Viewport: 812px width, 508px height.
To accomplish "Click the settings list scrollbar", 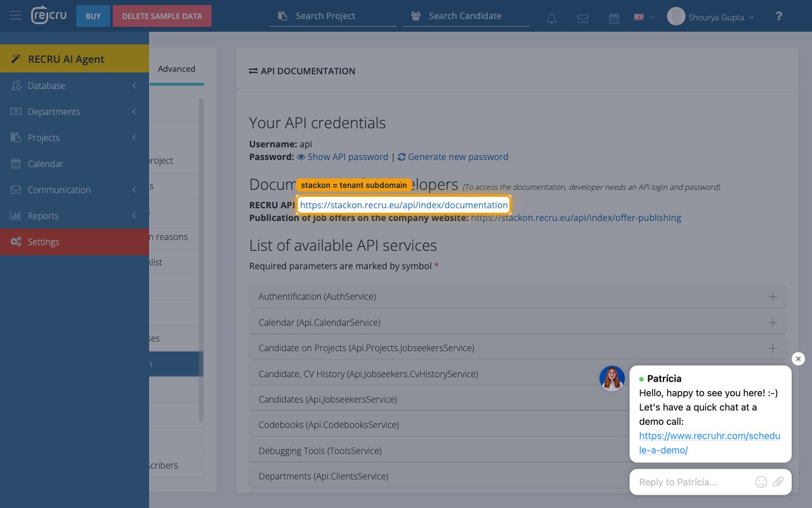I will [x=201, y=260].
